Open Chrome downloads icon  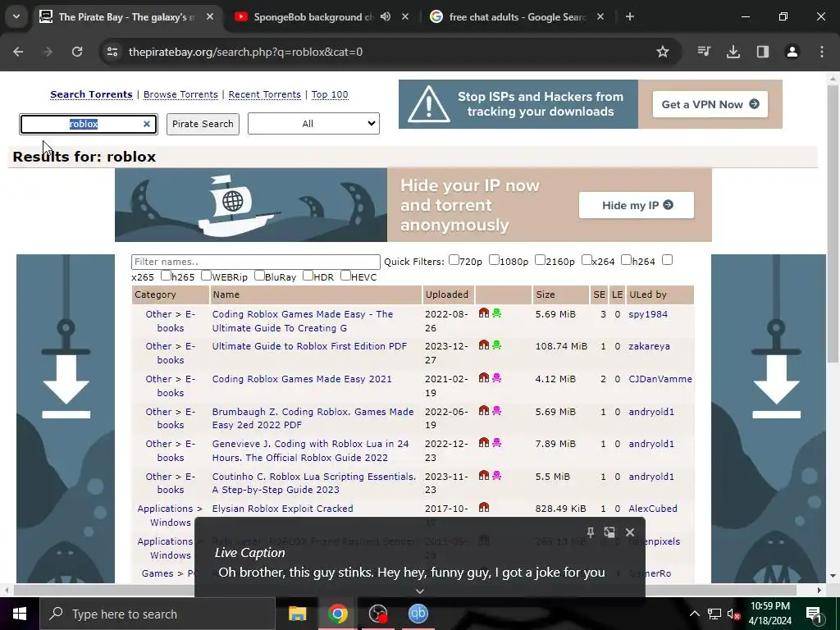[733, 52]
